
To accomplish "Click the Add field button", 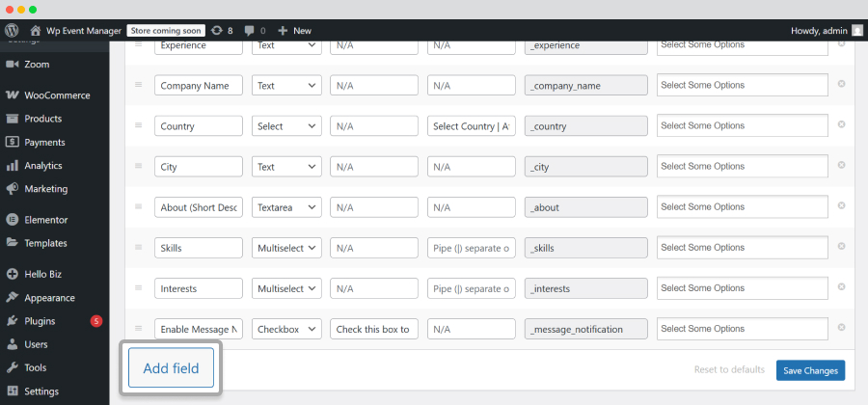I will (x=171, y=368).
